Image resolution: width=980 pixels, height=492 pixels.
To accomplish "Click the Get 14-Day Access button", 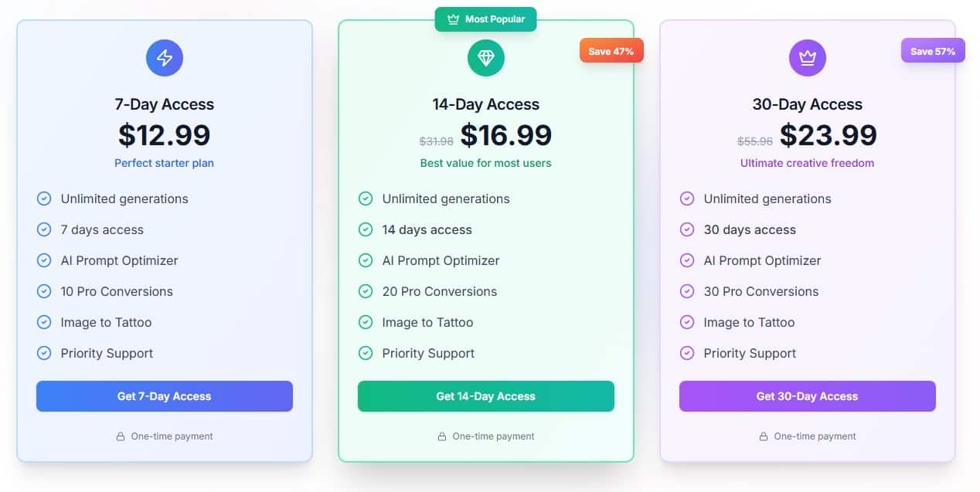I will 485,395.
